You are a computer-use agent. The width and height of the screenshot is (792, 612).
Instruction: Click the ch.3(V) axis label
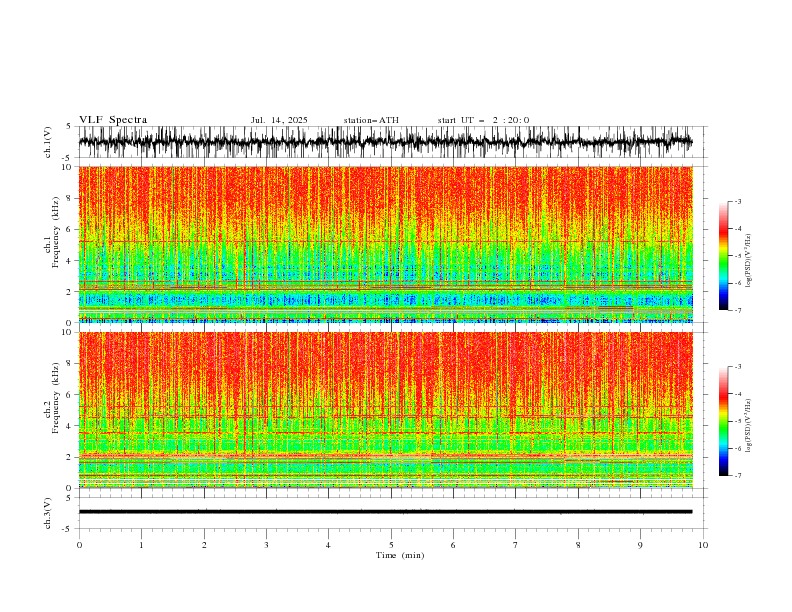coord(48,513)
